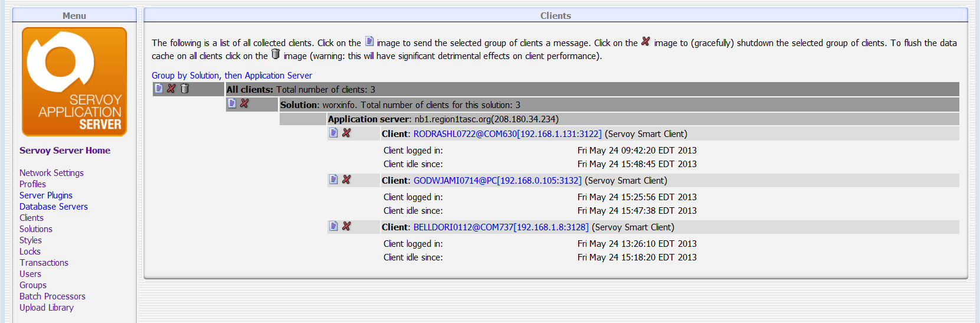Send message to BELLDORI0112 client
Viewport: 980px width, 323px height.
333,226
